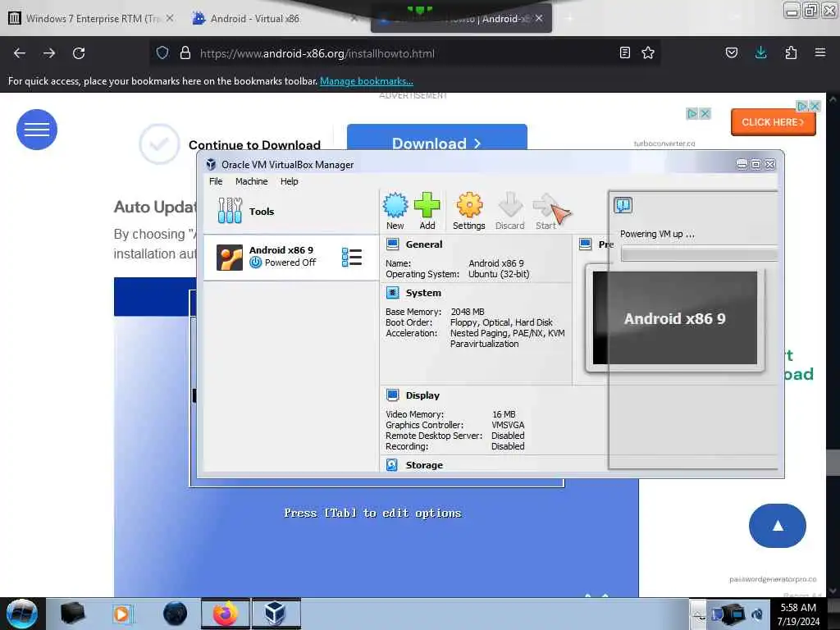This screenshot has width=840, height=630.
Task: Click the '2048 MB' base memory value
Action: point(468,312)
